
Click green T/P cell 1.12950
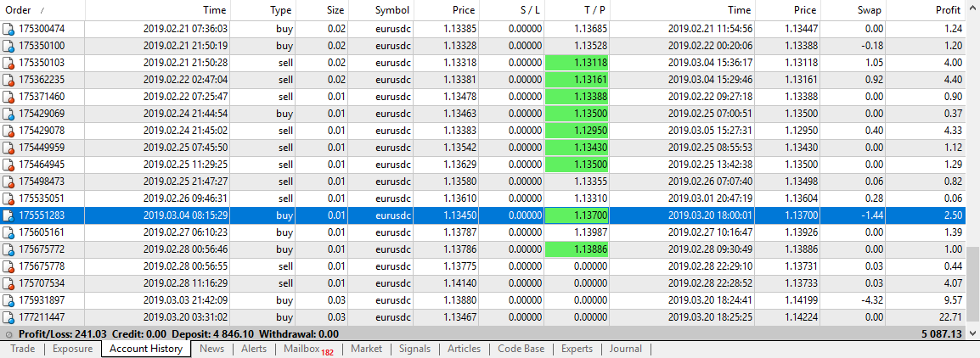577,130
